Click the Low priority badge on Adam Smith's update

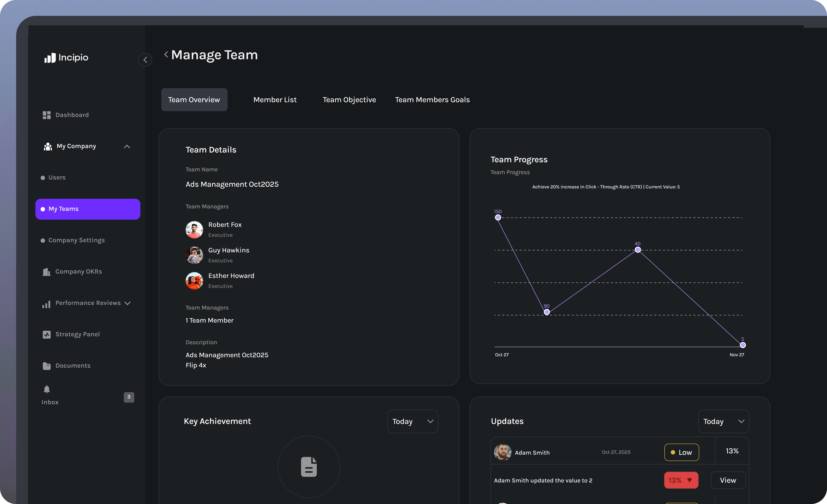click(x=681, y=452)
